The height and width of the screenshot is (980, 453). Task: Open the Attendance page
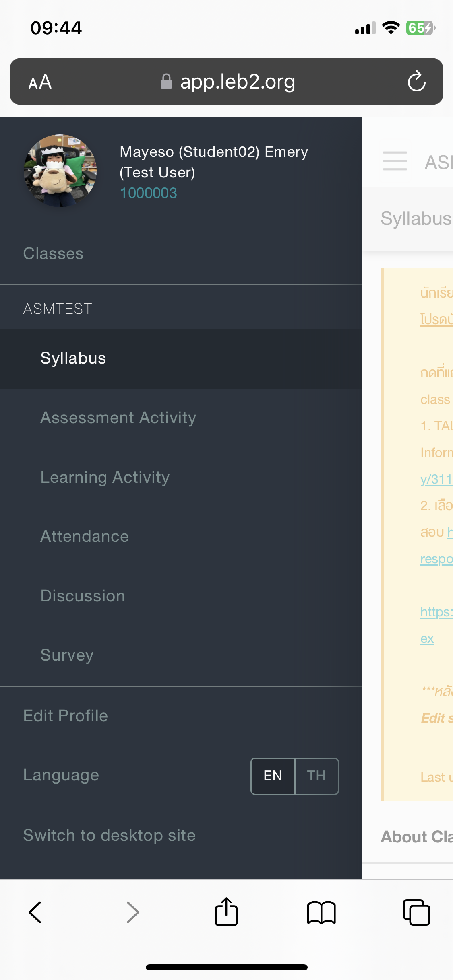[181, 537]
